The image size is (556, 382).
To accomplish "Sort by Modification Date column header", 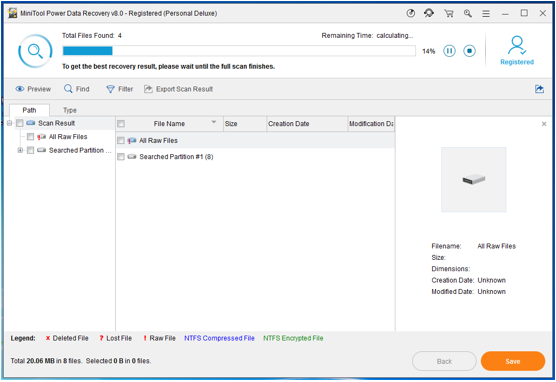I will click(371, 124).
